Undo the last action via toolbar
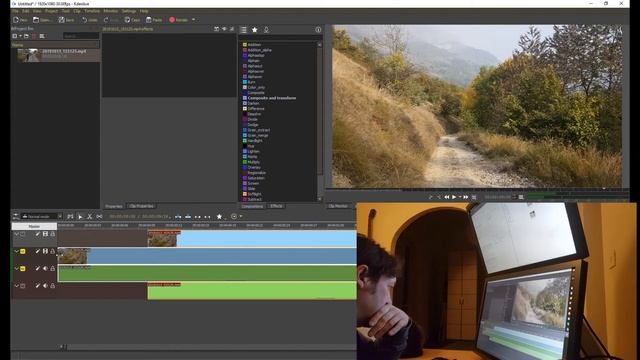Viewport: 640px width, 360px height. 89,20
